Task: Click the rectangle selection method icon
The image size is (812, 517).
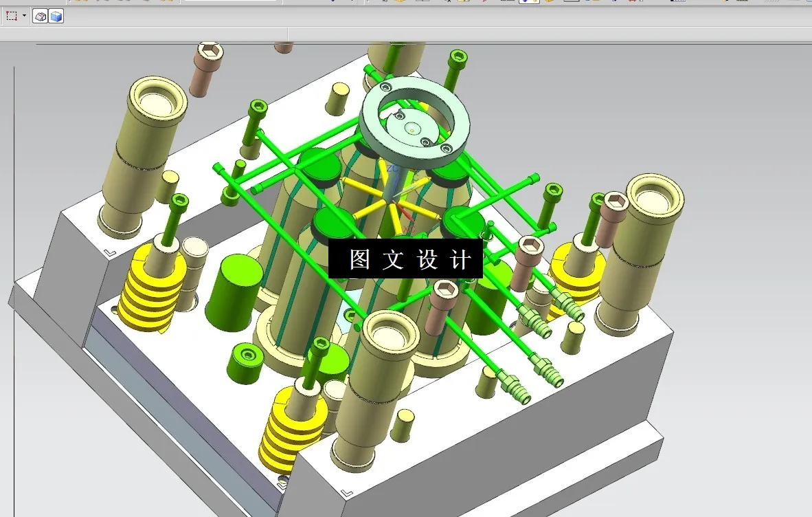Action: tap(10, 15)
